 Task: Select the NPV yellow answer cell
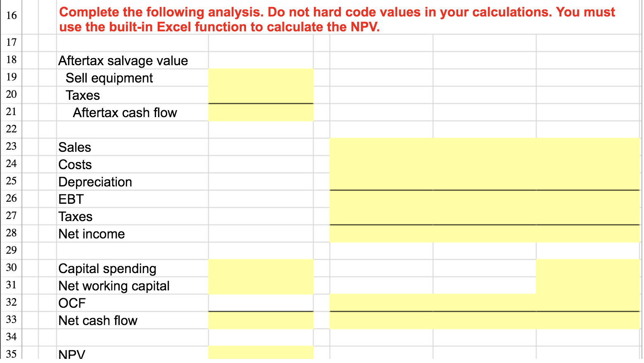tap(260, 354)
